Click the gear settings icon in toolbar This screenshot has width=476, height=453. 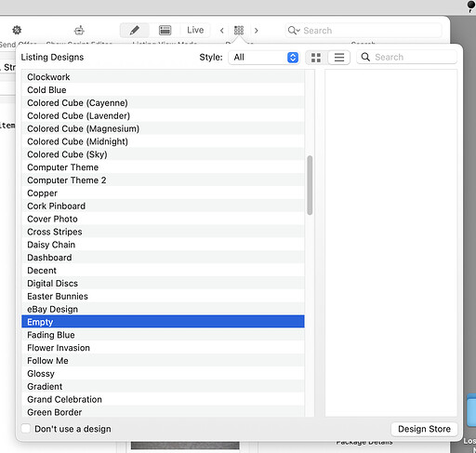point(17,30)
